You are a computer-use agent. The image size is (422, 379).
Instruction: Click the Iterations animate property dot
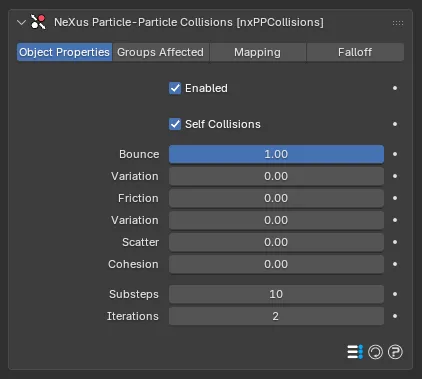pyautogui.click(x=395, y=316)
